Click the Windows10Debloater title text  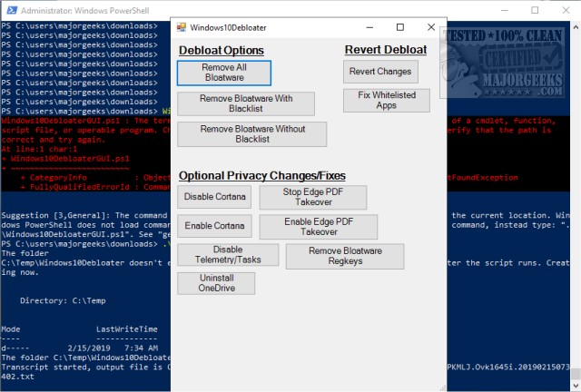(228, 27)
